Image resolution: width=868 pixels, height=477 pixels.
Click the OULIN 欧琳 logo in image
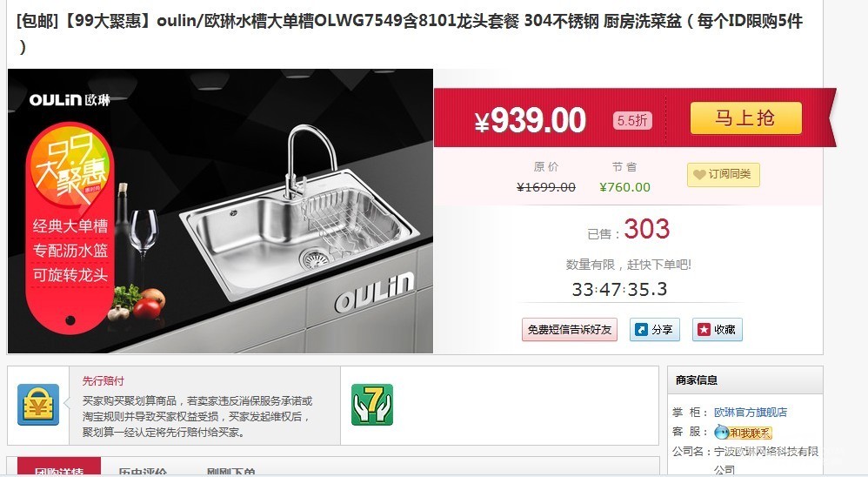pos(70,100)
